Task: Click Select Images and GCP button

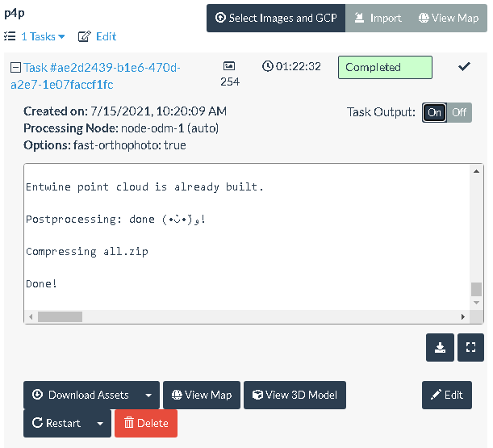Action: 276,18
